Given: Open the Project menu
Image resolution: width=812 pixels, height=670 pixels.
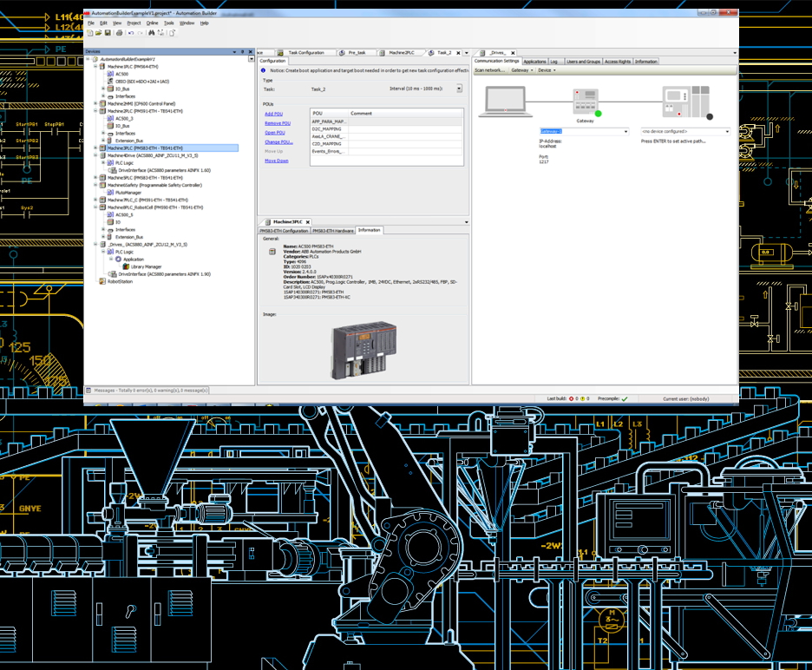Looking at the screenshot, I should click(134, 23).
